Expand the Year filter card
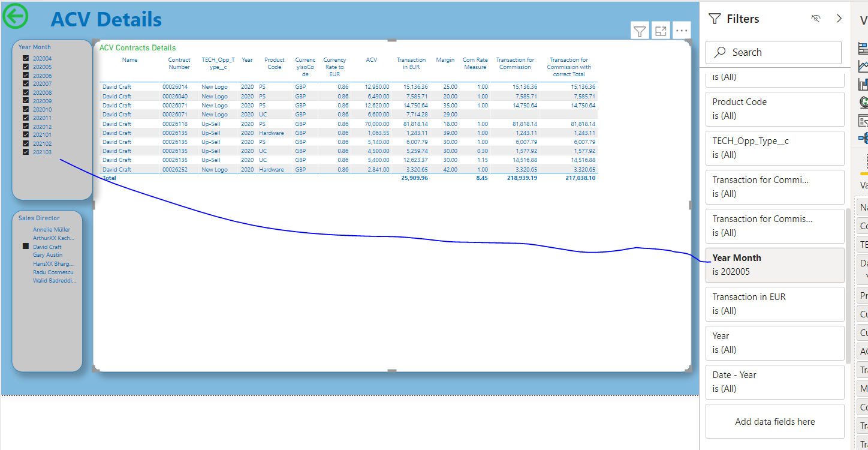Screen dimensions: 868x450 point(774,343)
